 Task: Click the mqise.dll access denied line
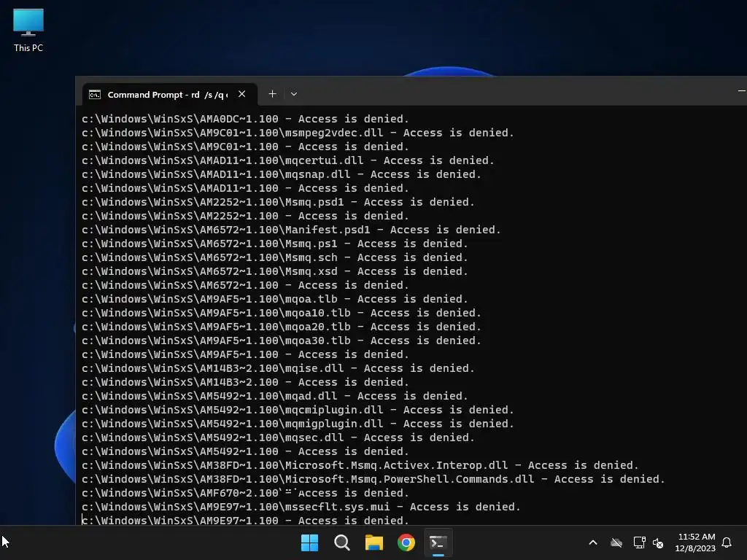[x=278, y=368]
